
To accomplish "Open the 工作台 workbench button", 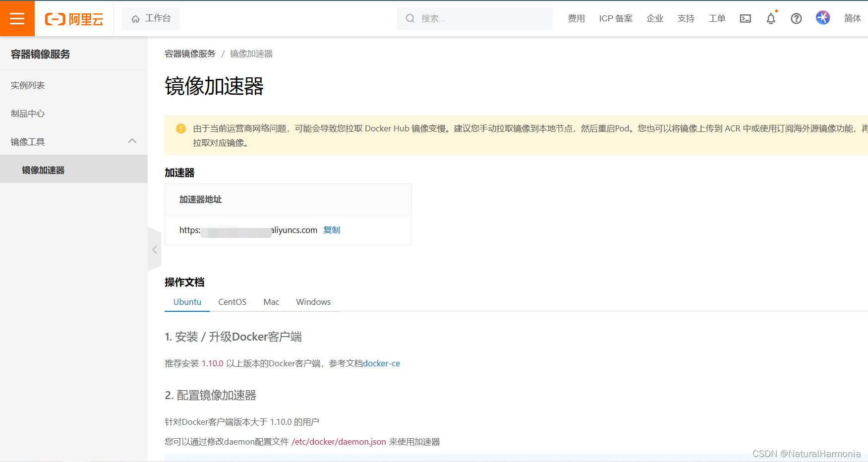I will point(151,18).
